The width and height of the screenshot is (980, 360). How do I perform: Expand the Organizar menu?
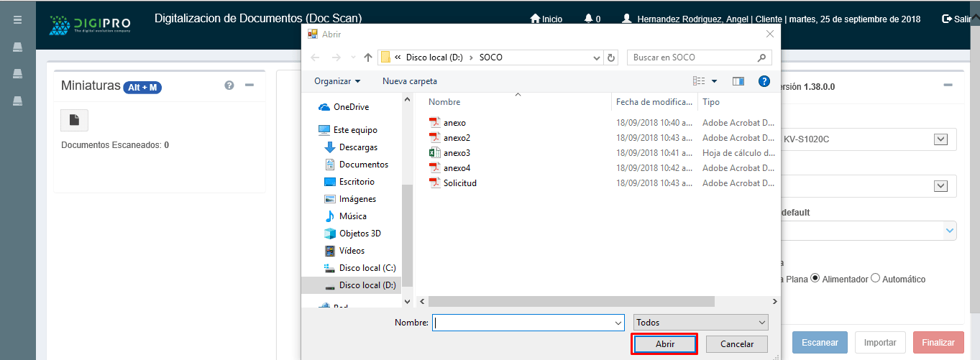(x=337, y=81)
